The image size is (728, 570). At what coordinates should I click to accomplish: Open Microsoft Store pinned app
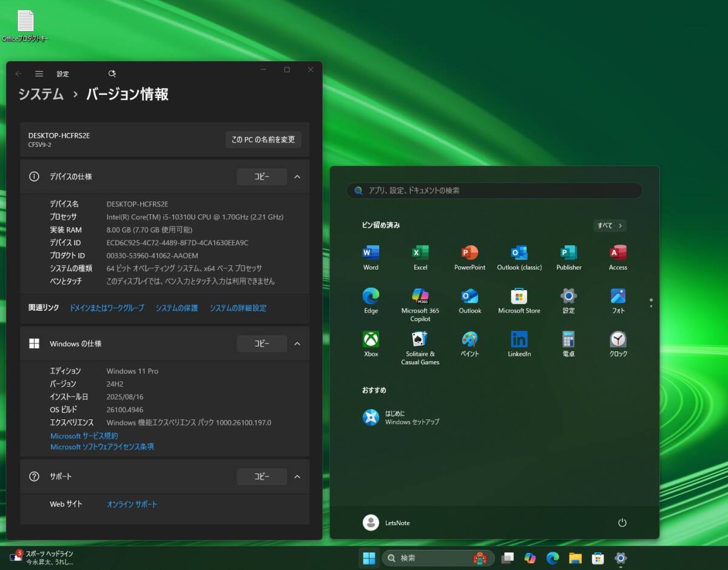(519, 301)
